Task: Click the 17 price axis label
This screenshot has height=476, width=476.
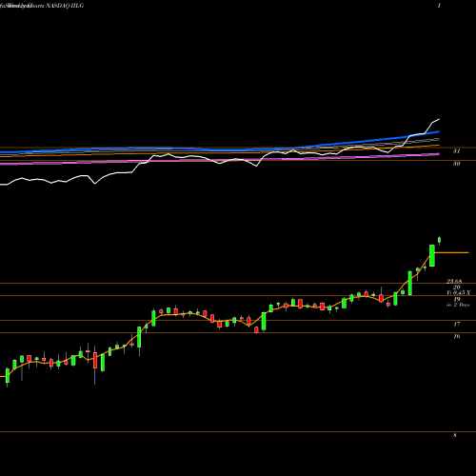Action: 456,324
